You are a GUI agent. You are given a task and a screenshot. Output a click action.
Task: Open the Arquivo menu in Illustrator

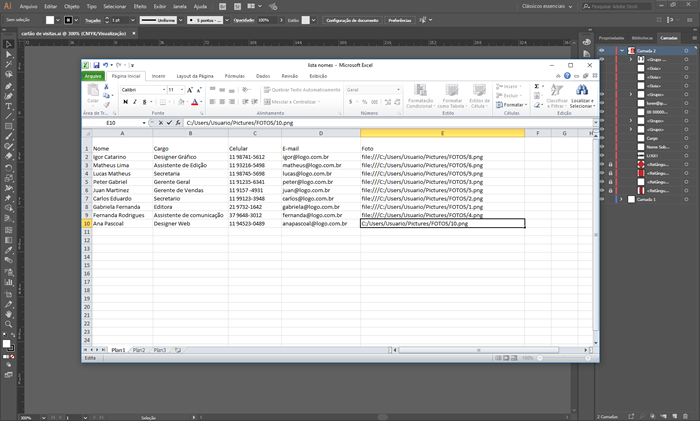(29, 6)
